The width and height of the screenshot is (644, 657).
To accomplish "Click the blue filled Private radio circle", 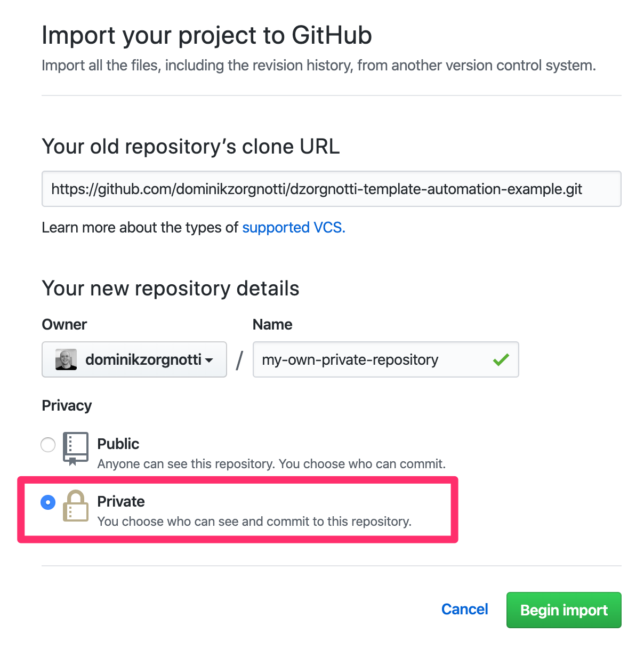I will (x=47, y=502).
